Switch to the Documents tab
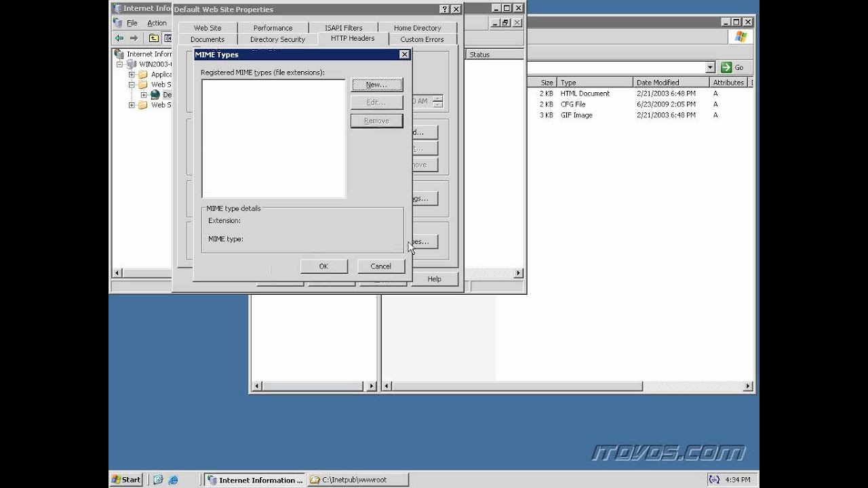This screenshot has height=488, width=868. click(x=208, y=39)
